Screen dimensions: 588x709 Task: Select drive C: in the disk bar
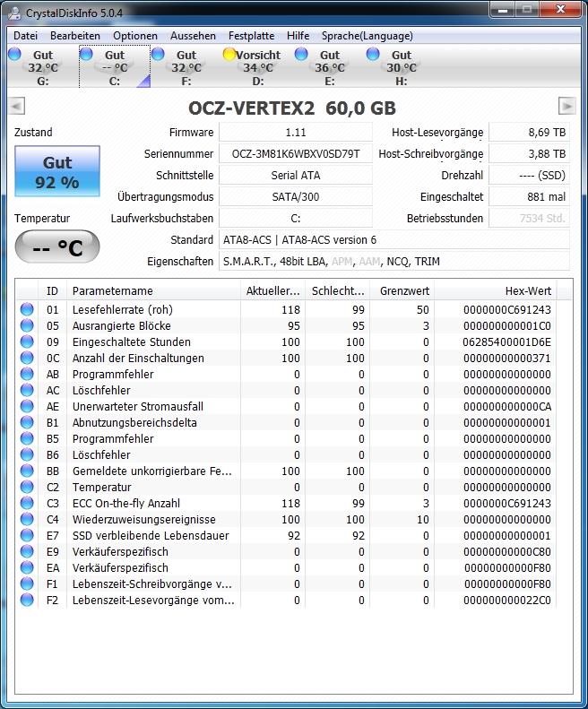(x=115, y=67)
